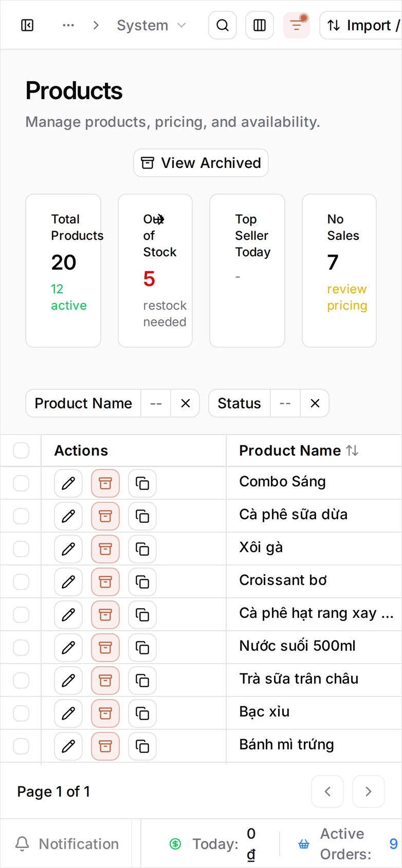Edit the Xôi gà product

click(68, 549)
